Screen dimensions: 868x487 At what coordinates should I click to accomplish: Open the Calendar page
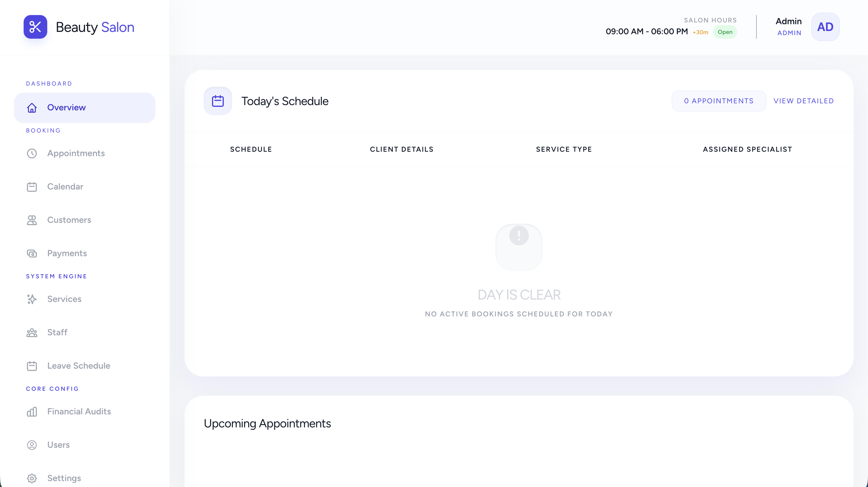pyautogui.click(x=84, y=187)
